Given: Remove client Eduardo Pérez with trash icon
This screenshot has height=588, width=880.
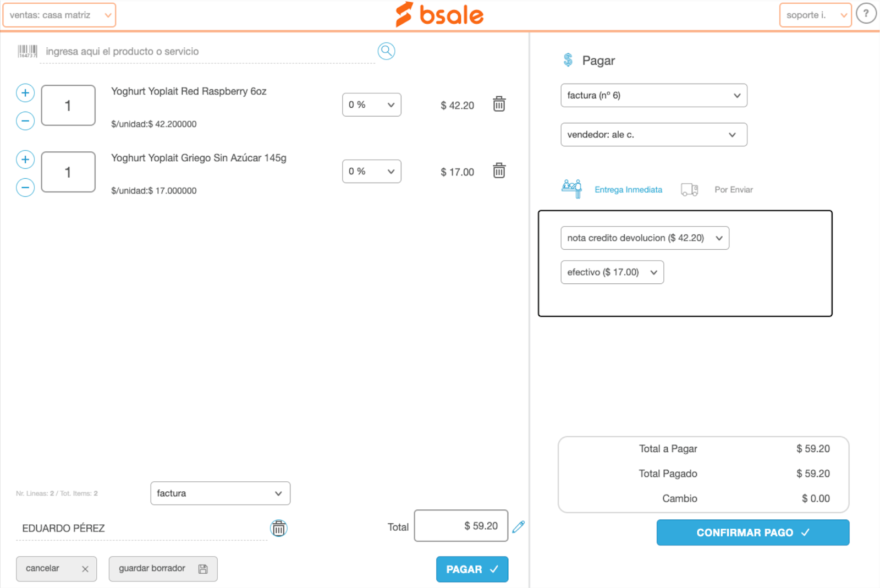Looking at the screenshot, I should (x=279, y=528).
